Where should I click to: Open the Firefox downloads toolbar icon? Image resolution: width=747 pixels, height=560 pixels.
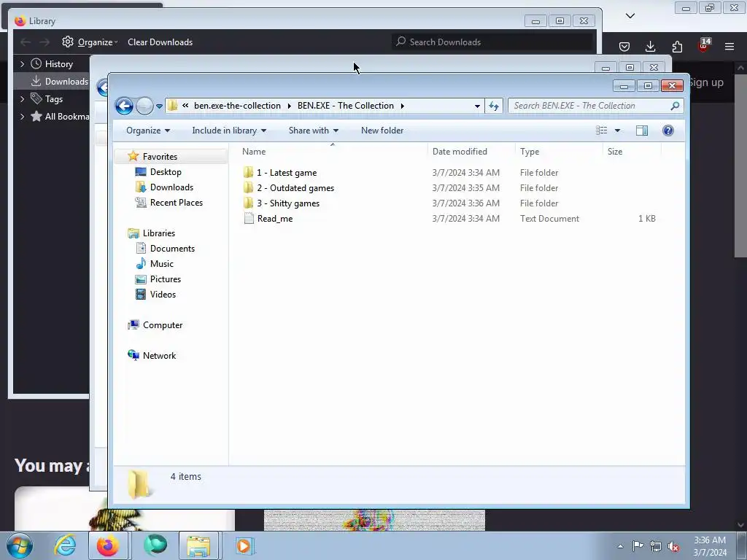(650, 47)
